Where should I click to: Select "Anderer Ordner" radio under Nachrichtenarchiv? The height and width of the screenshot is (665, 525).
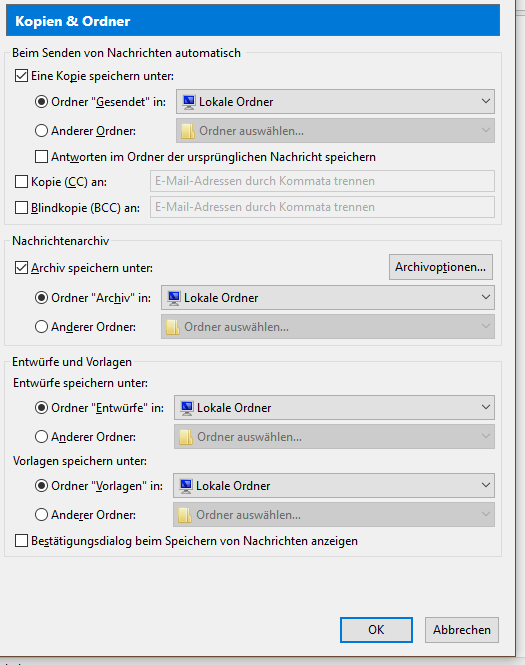(x=41, y=327)
